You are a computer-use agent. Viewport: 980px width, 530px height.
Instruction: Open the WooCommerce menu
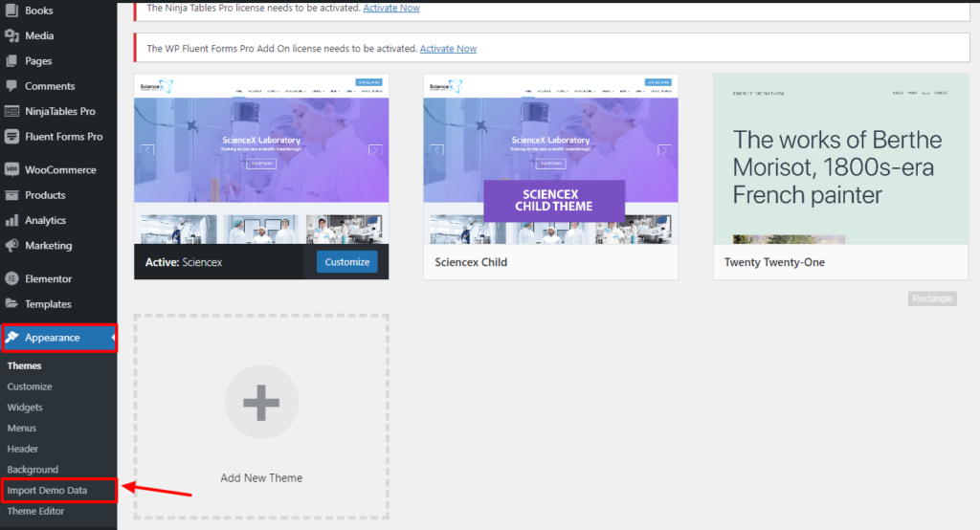coord(58,169)
